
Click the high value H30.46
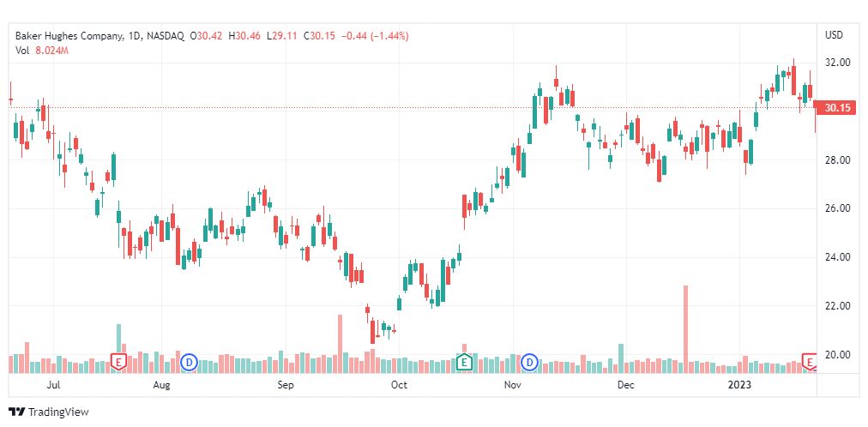click(x=244, y=36)
